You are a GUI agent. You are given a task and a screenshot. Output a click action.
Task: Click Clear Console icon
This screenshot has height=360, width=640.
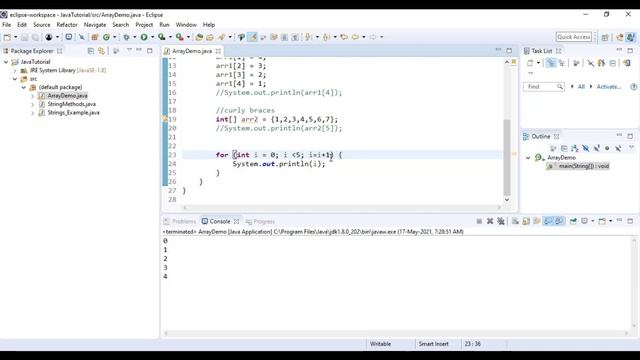(516, 221)
